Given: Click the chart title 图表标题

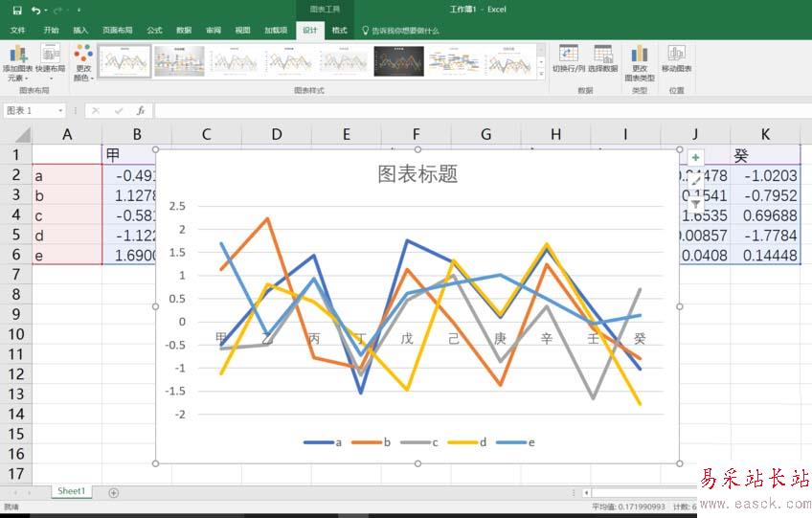Looking at the screenshot, I should click(417, 174).
